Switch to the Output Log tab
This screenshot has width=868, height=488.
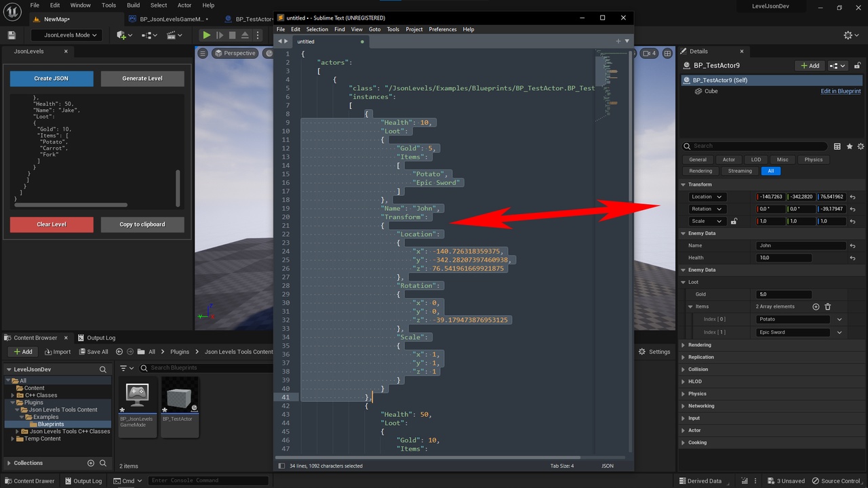tap(96, 338)
